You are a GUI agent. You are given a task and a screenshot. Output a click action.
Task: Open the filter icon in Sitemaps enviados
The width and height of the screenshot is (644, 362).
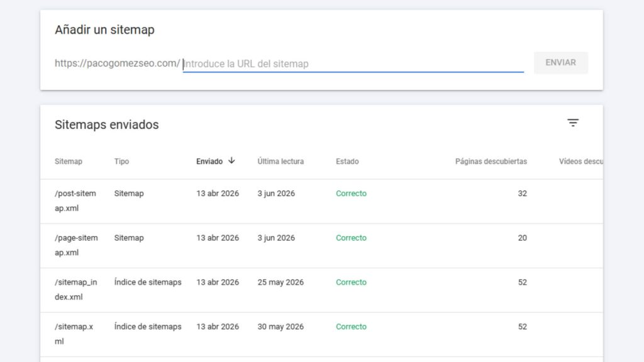pos(572,123)
